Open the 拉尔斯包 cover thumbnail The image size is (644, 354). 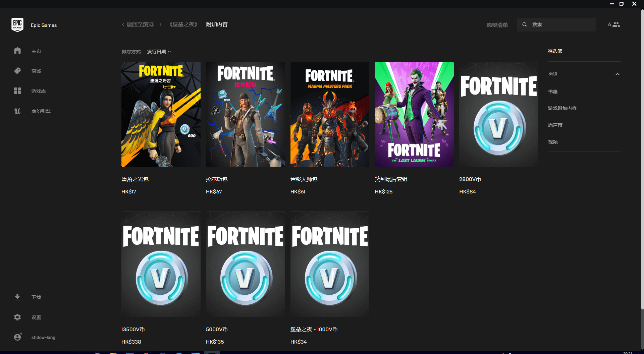coord(246,114)
